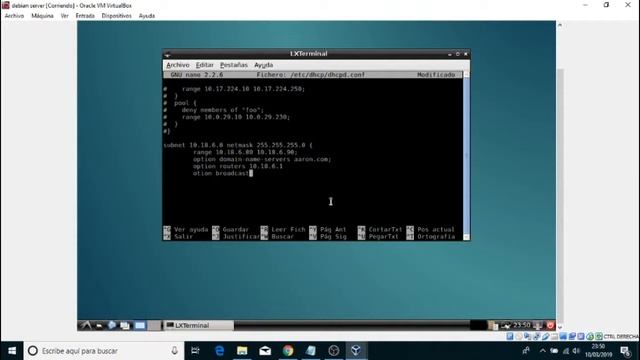Click the LXTerminal vertical scrollbar
Image resolution: width=640 pixels, height=360 pixels.
click(466, 155)
